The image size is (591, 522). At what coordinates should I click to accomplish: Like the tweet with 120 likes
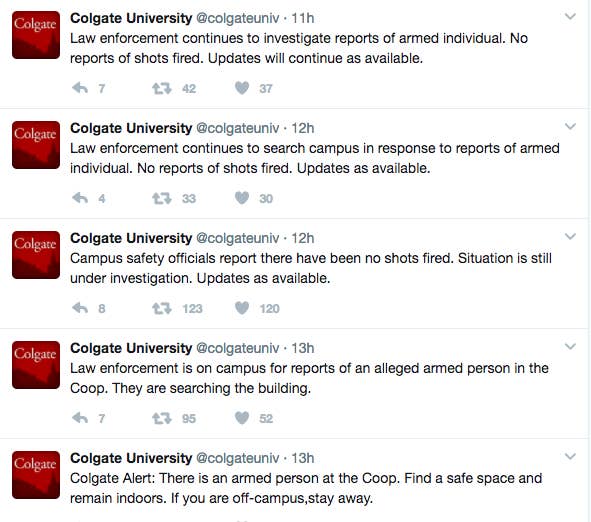pos(242,308)
